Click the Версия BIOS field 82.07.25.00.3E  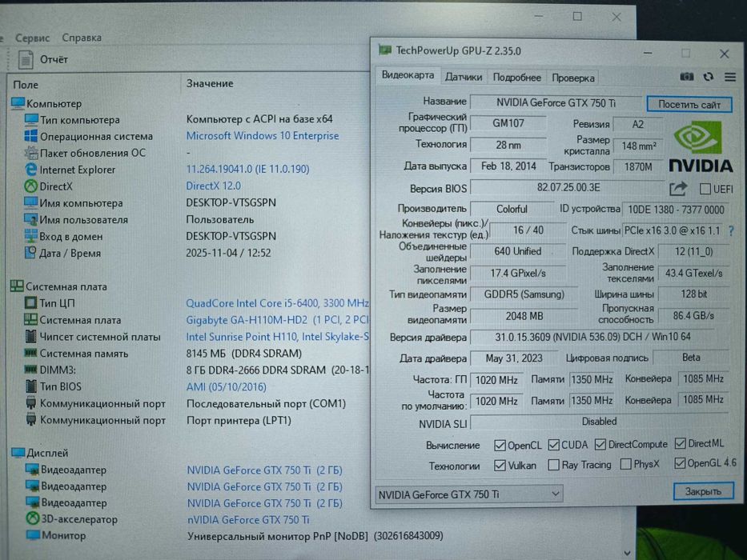point(568,188)
